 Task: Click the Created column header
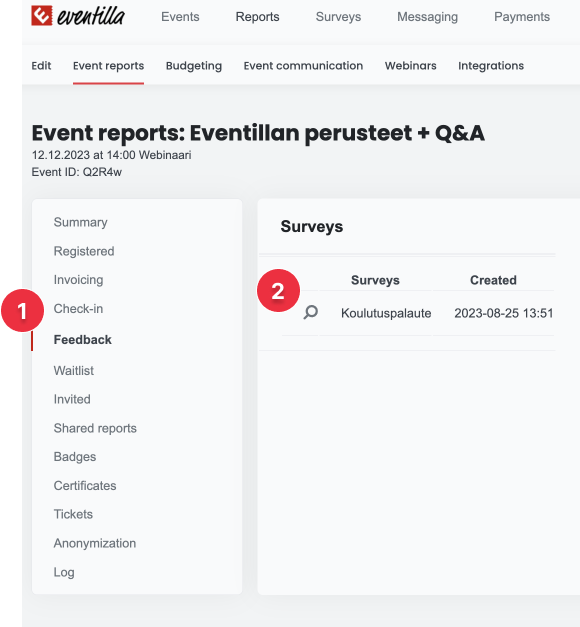pyautogui.click(x=493, y=280)
